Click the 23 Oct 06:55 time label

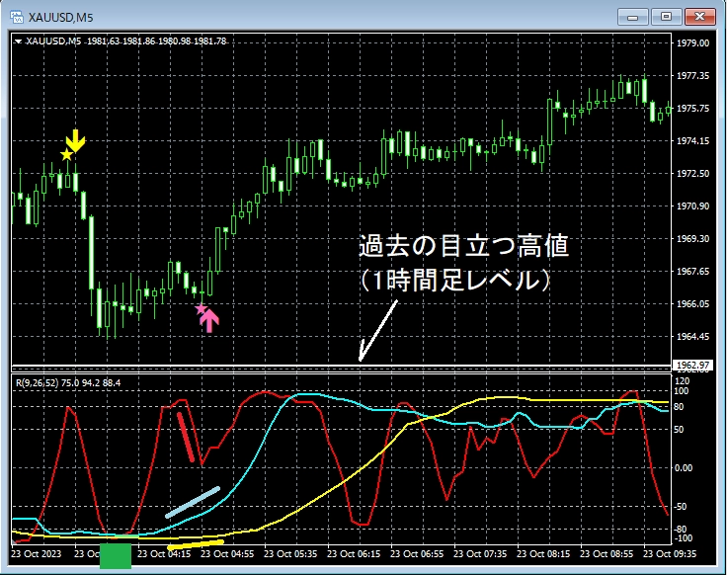pyautogui.click(x=417, y=553)
